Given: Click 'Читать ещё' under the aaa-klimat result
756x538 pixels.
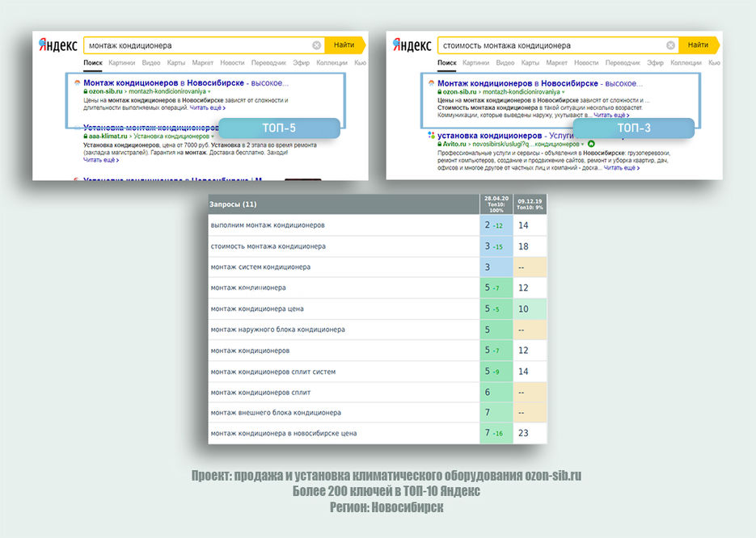Looking at the screenshot, I should [x=101, y=160].
